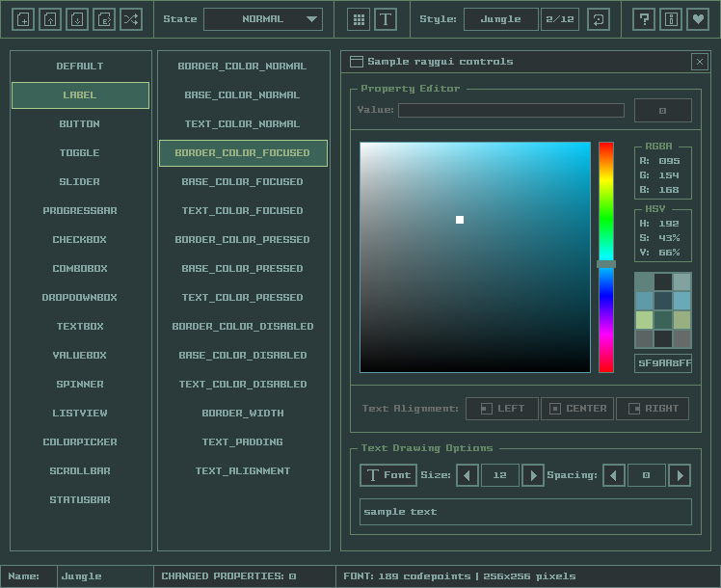Set text alignment to RIGHT
The image size is (721, 588).
tap(653, 409)
